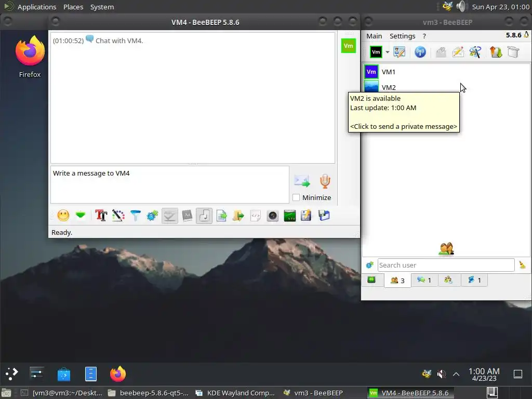The height and width of the screenshot is (399, 532).
Task: Clear search with the broom icon
Action: (x=522, y=265)
